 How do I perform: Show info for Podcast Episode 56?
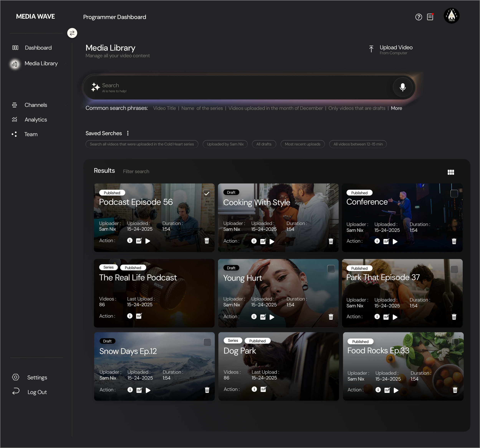point(130,241)
